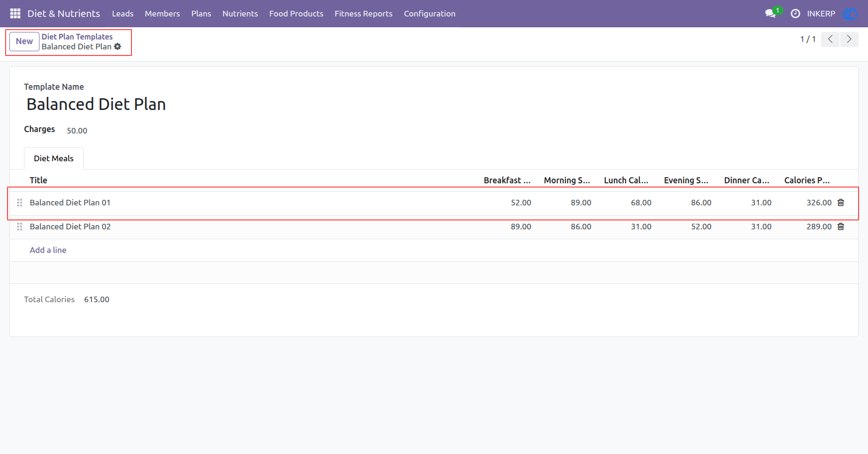Grab the drag handle of Balanced Diet Plan 01
The height and width of the screenshot is (454, 868).
coord(20,203)
